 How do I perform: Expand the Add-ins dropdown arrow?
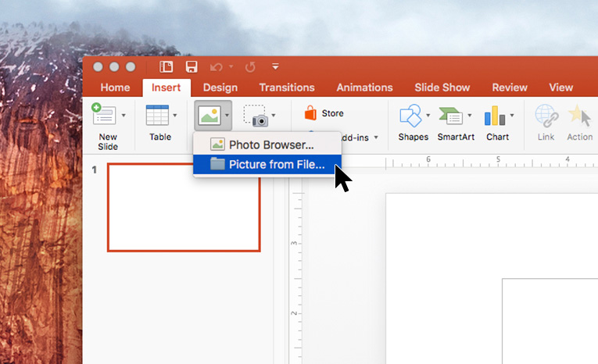tap(376, 137)
